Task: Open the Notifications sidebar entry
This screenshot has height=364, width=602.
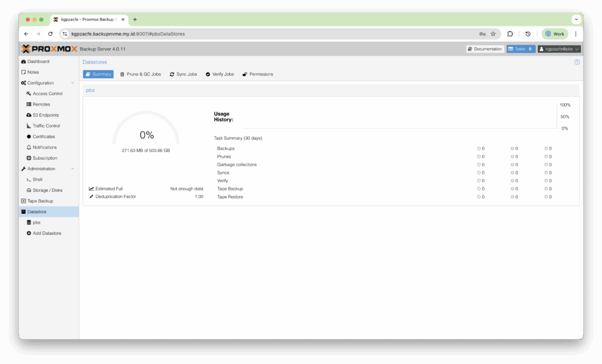Action: click(45, 147)
